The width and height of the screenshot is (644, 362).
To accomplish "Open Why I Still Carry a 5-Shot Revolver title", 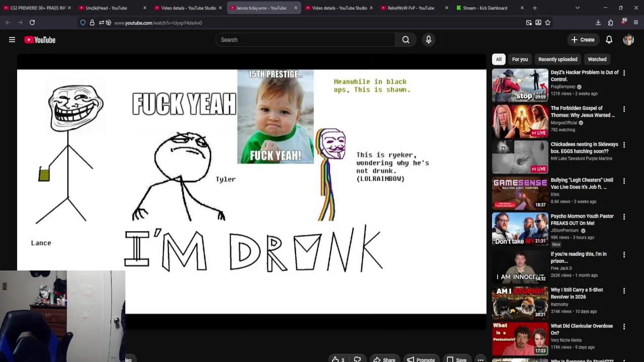I will pyautogui.click(x=577, y=293).
